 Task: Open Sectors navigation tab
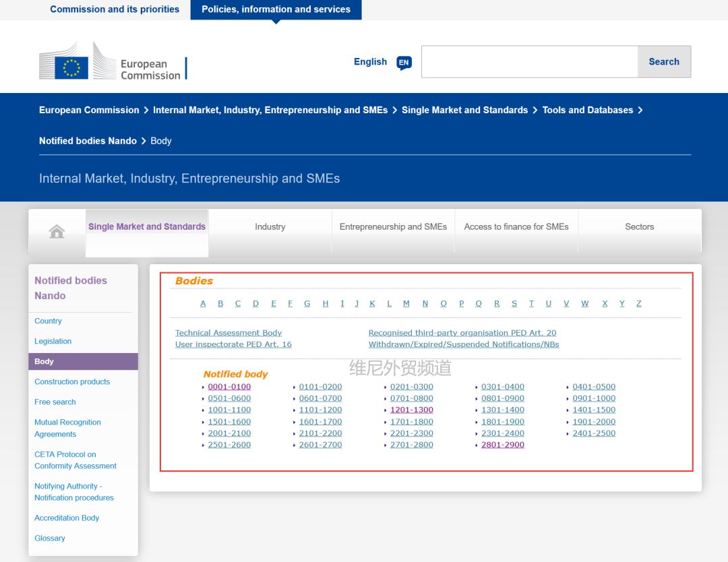point(639,226)
